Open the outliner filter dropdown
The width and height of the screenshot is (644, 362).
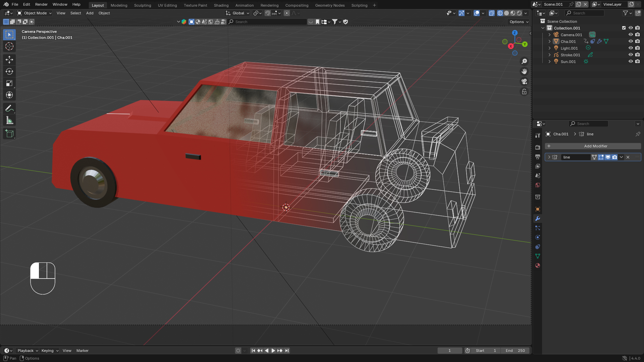pyautogui.click(x=627, y=13)
